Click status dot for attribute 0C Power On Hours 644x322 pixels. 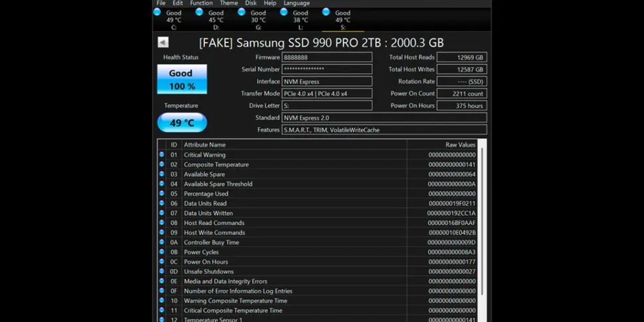click(162, 262)
